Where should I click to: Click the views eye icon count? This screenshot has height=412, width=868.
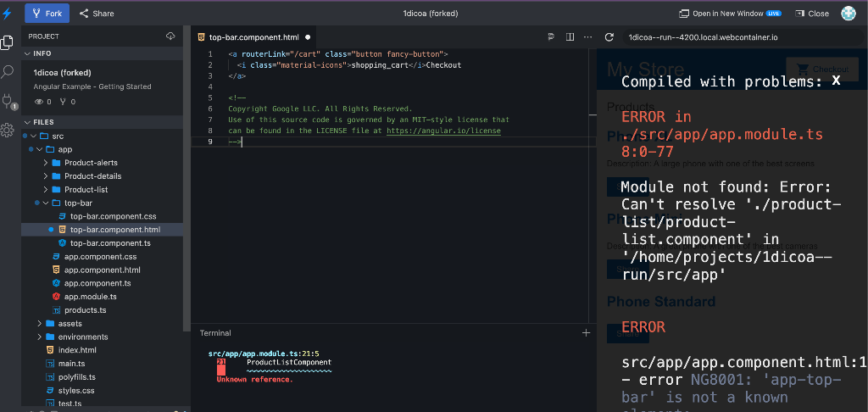tap(42, 102)
